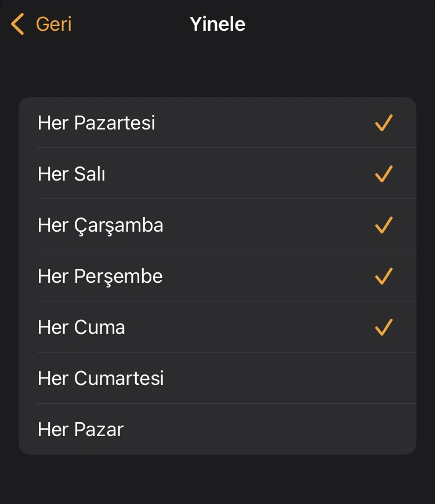Click empty checkmark spot in Pazar row
This screenshot has height=504, width=435.
(x=383, y=429)
